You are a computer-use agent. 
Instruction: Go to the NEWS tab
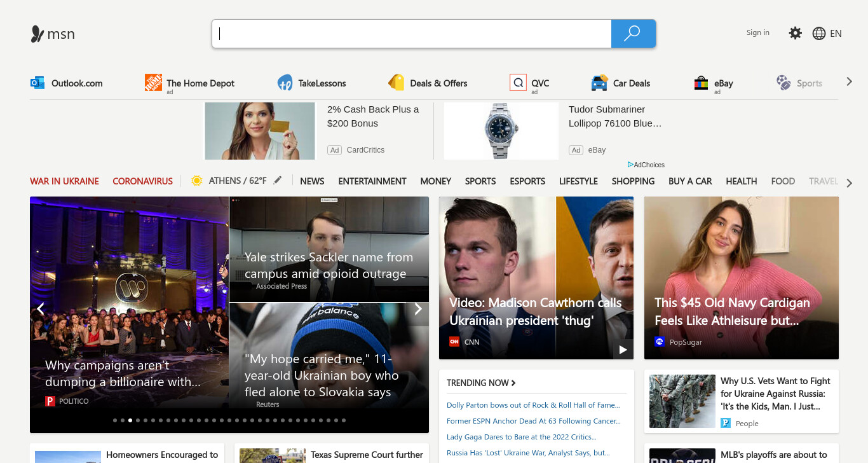tap(312, 181)
